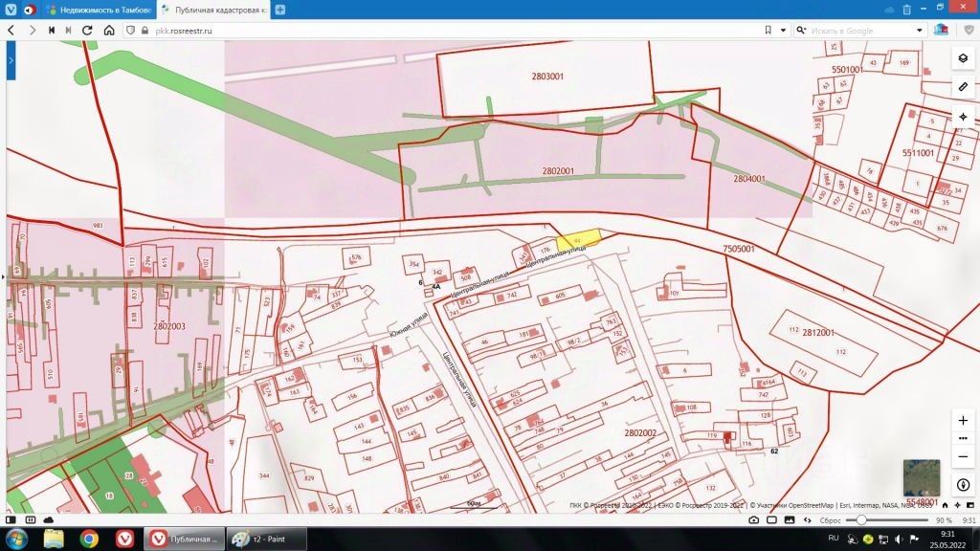Open the pinned red-icon tab

(x=30, y=10)
